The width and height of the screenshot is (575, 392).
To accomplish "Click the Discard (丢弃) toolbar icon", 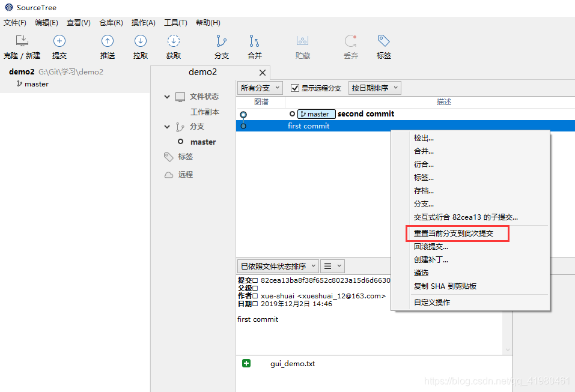I will [x=350, y=41].
